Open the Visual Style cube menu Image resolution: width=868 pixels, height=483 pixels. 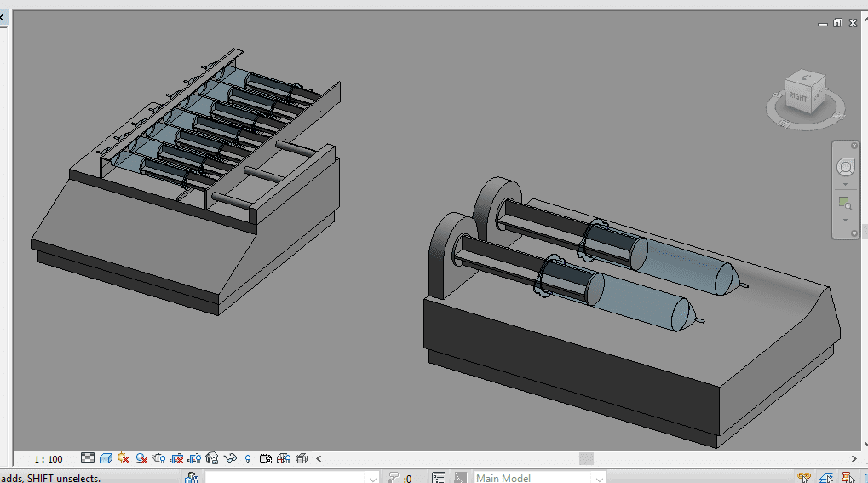[106, 458]
